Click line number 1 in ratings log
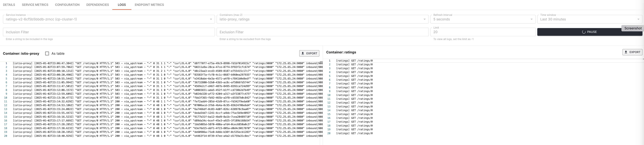The height and width of the screenshot is (145, 644). coord(330,61)
